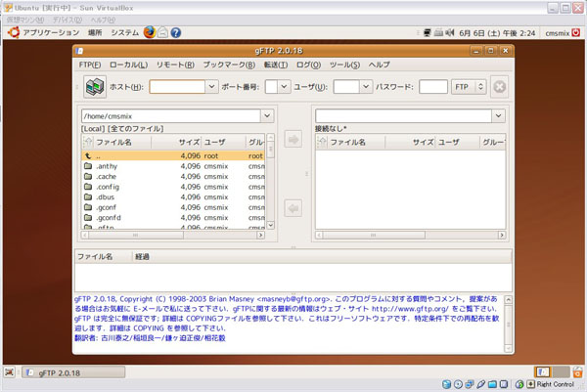This screenshot has height=392, width=587.
Task: Click the host input field
Action: (x=177, y=87)
